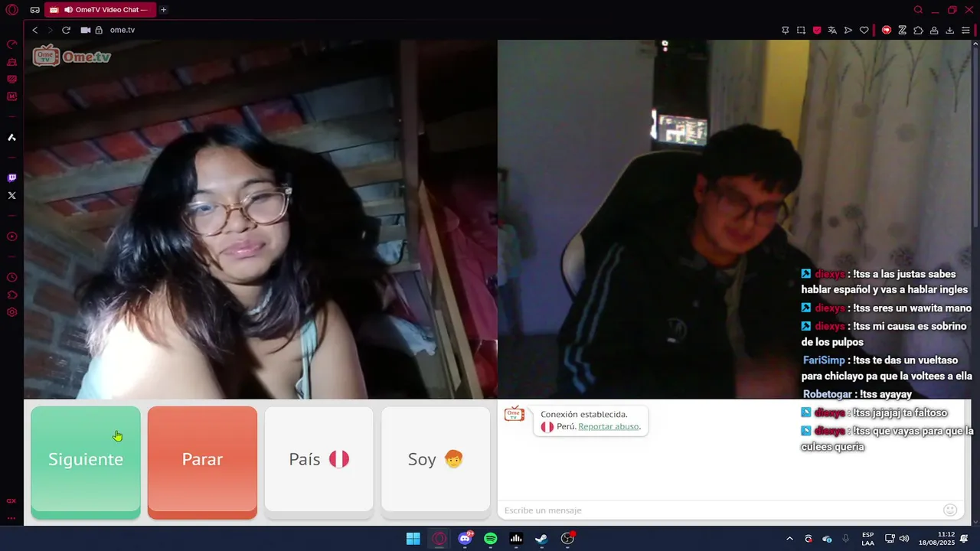The height and width of the screenshot is (551, 980).
Task: Open the profile account icon
Action: click(x=934, y=30)
